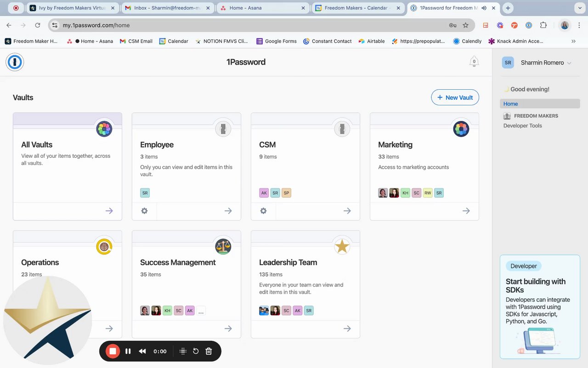This screenshot has width=588, height=368.
Task: Open FREEDOM MAKERS in sidebar
Action: [531, 116]
